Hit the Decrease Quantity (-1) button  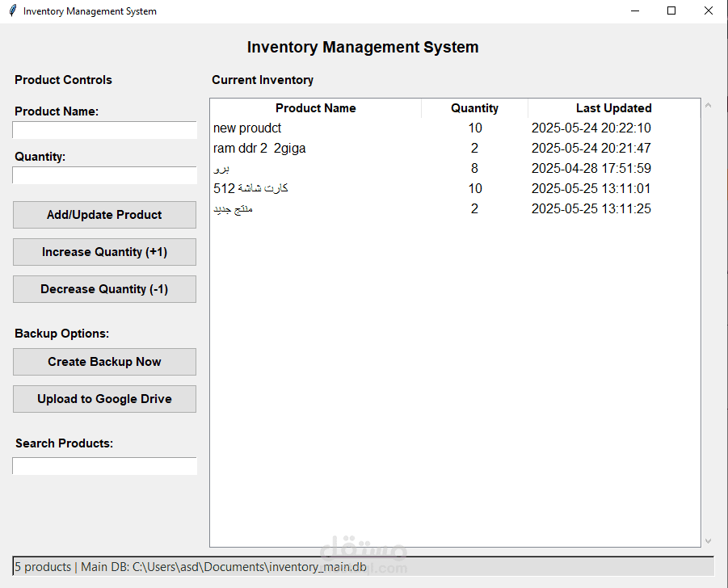(x=104, y=289)
